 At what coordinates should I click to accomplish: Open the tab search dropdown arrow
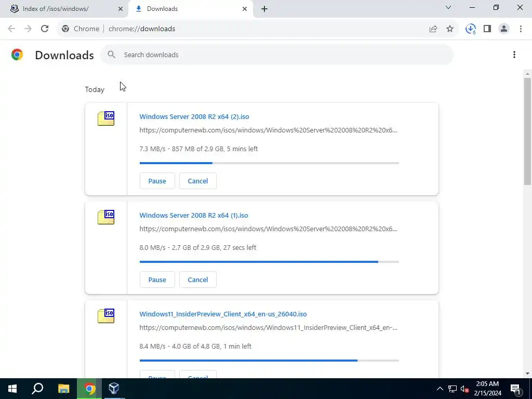448,7
